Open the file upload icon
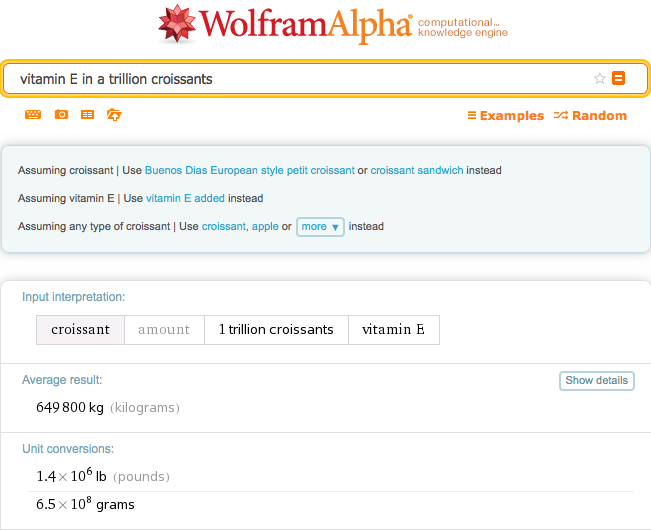651x530 pixels. coord(114,115)
